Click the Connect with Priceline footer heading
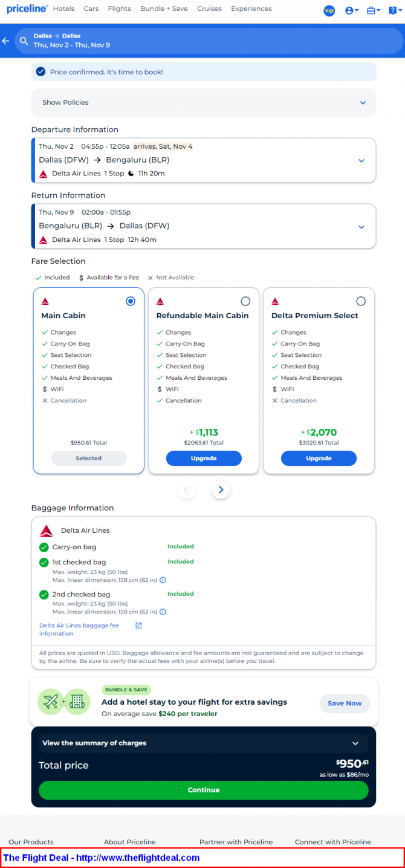 click(333, 842)
